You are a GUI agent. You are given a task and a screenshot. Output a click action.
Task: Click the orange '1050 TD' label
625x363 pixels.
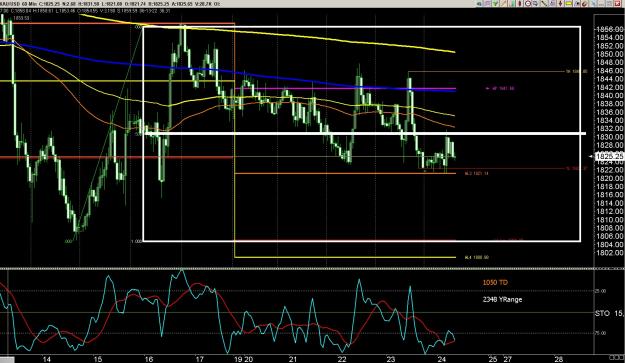point(495,283)
